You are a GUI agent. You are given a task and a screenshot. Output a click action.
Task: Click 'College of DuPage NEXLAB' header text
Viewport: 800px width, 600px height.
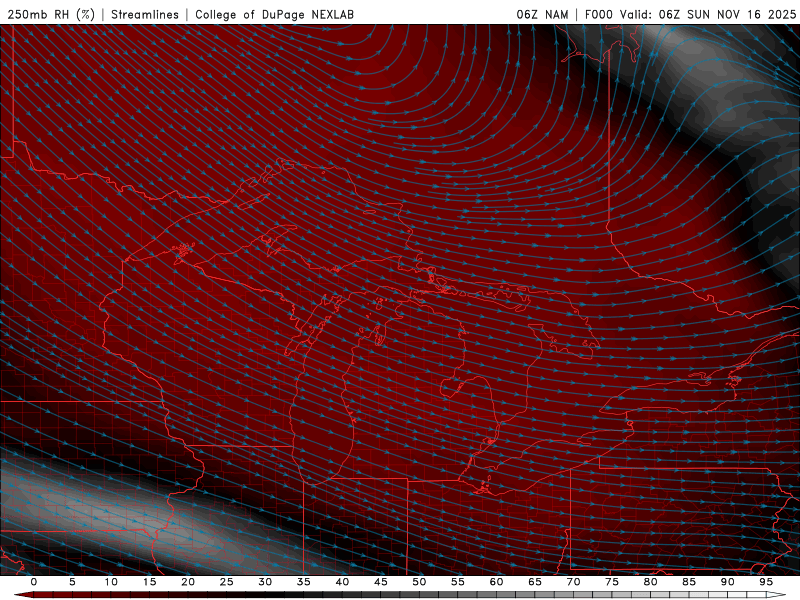[x=274, y=14]
